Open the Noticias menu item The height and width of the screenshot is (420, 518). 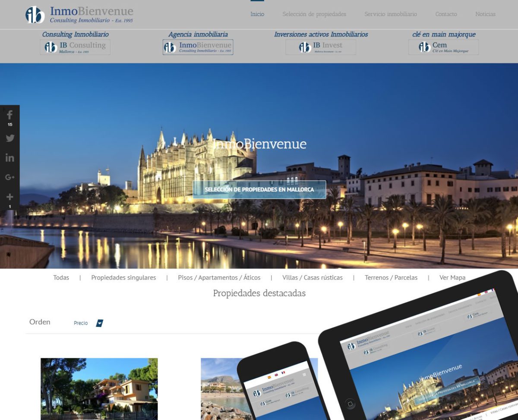tap(486, 14)
